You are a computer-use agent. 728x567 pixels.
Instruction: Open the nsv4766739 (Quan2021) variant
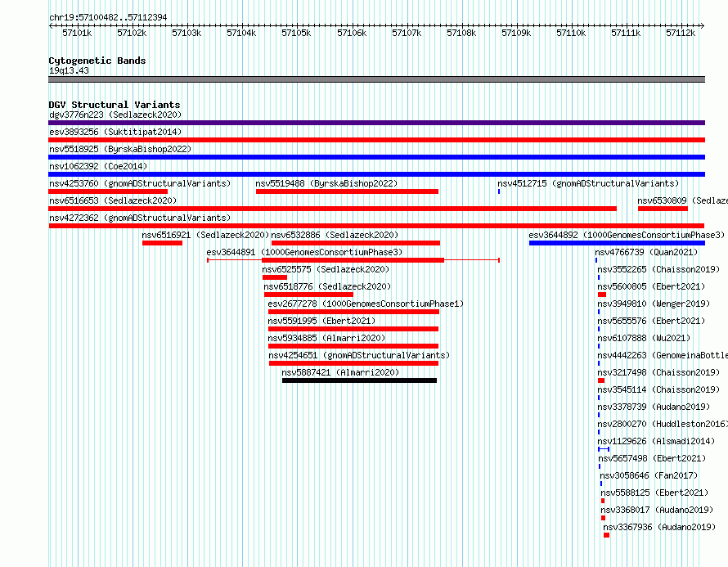[646, 252]
